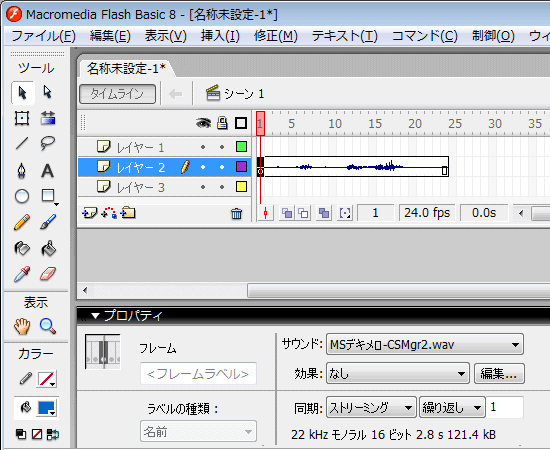Viewport: 550px width, 450px height.
Task: Click purple outline swatch of レイヤー 2
Action: 241,167
